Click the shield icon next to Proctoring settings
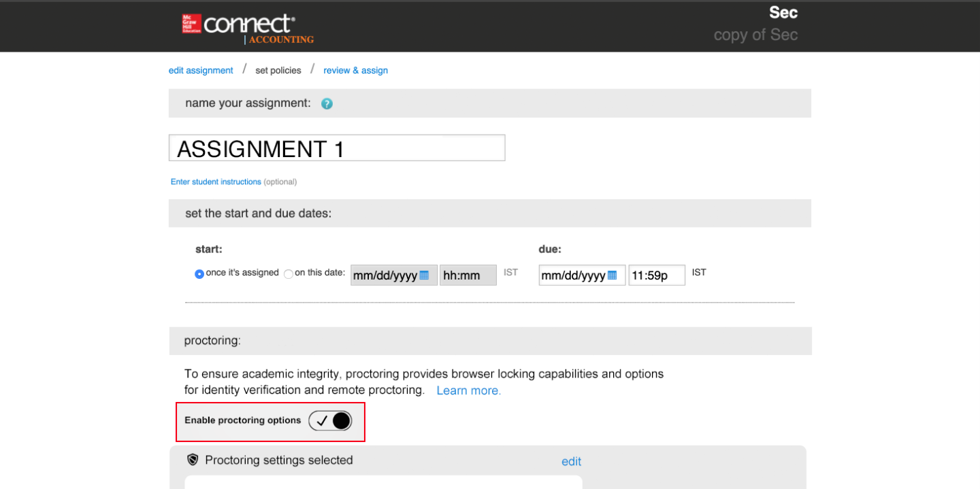Viewport: 980px width, 489px height. coord(193,460)
